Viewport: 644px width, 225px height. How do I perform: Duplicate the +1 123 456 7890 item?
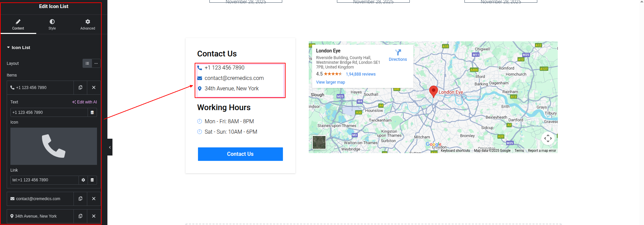click(x=80, y=88)
